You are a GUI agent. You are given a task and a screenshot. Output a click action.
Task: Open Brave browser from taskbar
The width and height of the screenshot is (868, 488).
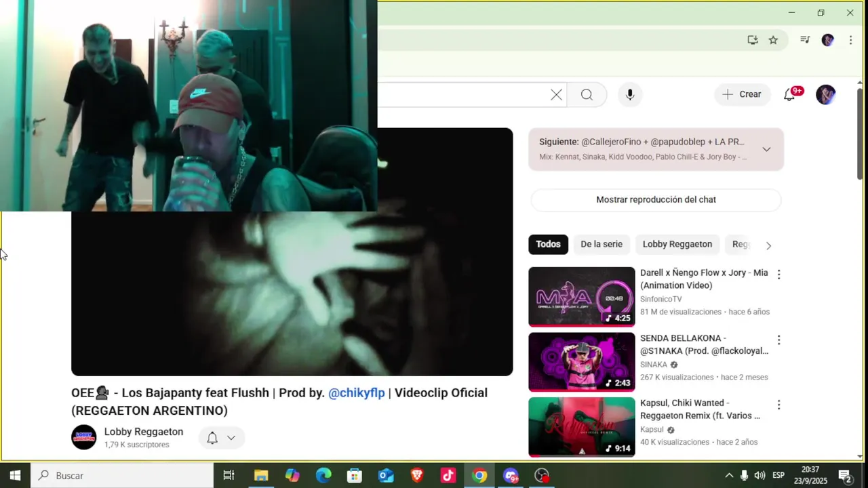(417, 476)
